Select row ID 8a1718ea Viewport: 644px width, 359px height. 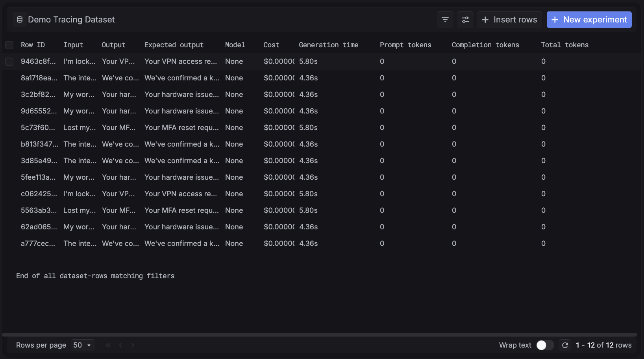[x=39, y=78]
